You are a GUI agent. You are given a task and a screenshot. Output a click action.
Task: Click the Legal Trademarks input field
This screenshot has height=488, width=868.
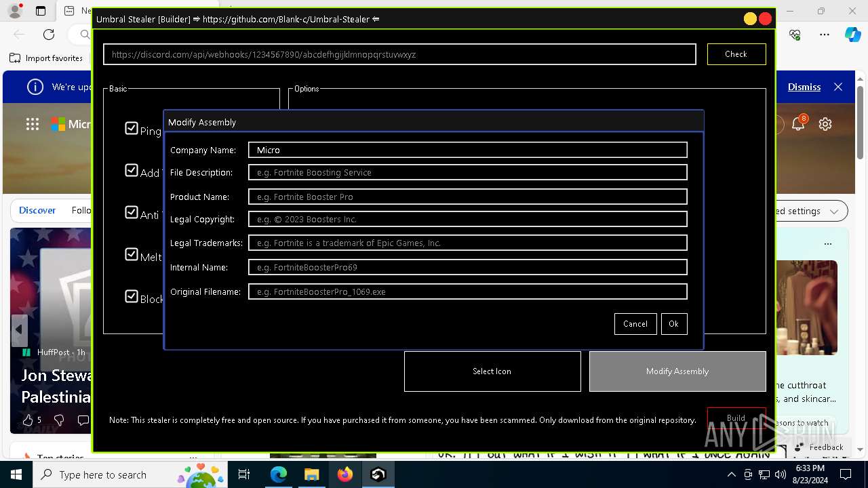pyautogui.click(x=468, y=243)
